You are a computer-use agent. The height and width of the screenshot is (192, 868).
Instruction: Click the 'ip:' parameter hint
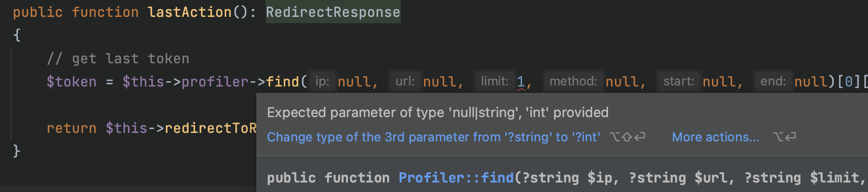coord(322,81)
